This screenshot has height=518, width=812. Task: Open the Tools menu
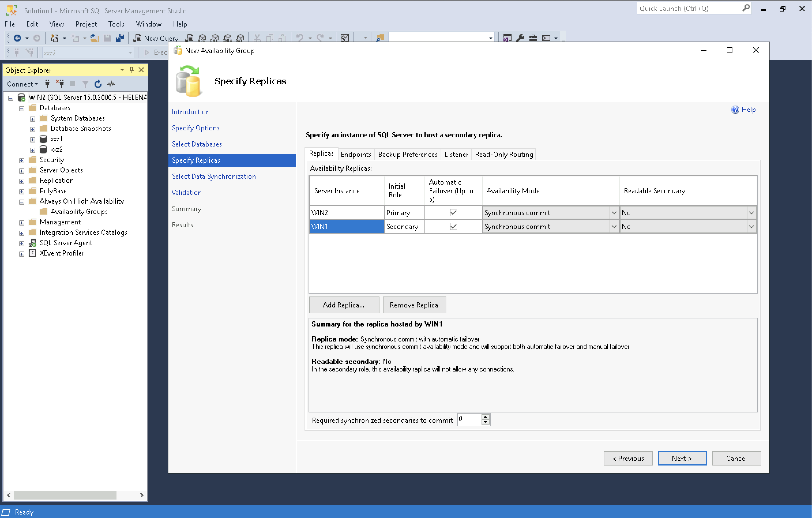(x=116, y=24)
